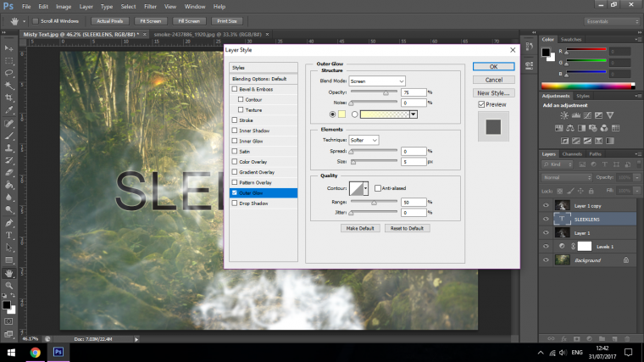Screen dimensions: 644x362
Task: Click the Make Default button
Action: coord(360,228)
